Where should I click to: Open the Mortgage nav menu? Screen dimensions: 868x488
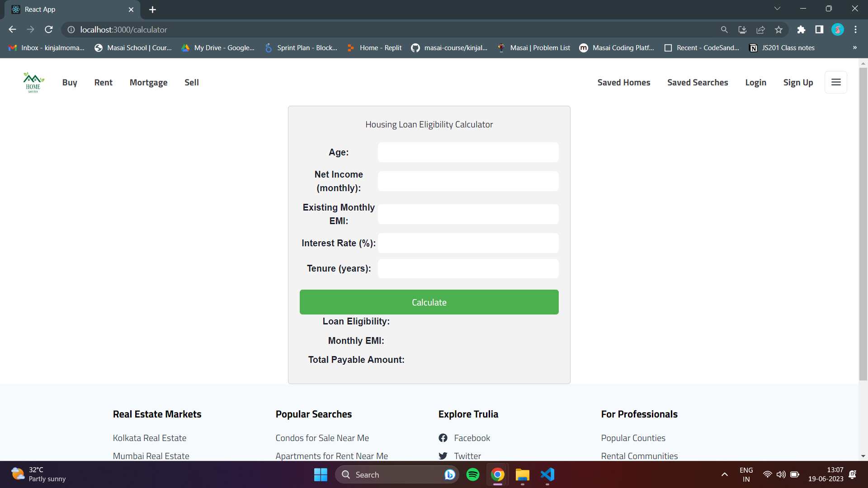(x=148, y=82)
